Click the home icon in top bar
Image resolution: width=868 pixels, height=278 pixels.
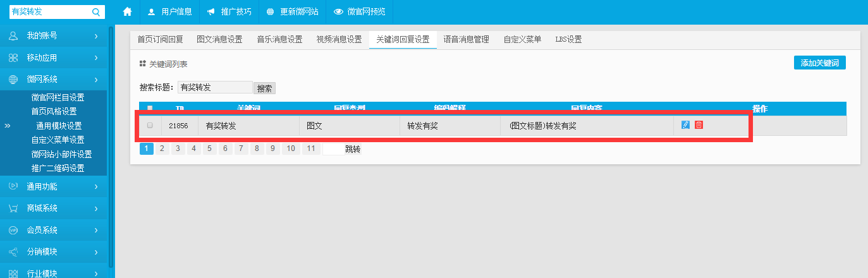point(127,11)
